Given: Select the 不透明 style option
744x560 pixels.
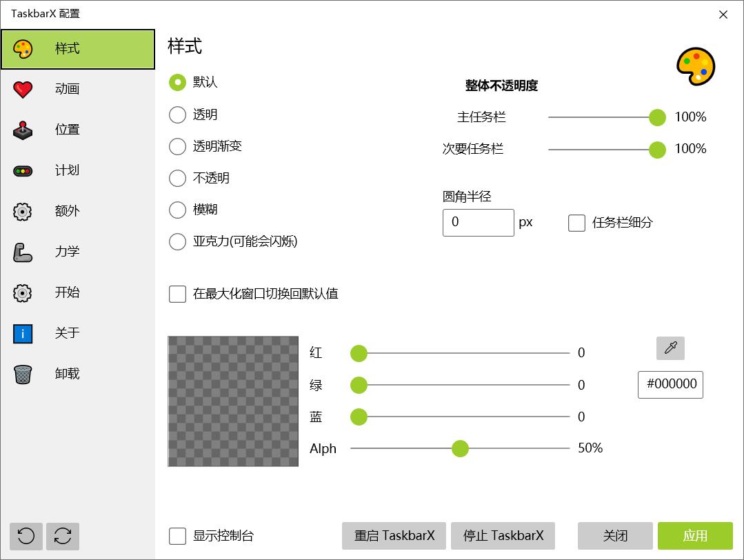Looking at the screenshot, I should (x=177, y=178).
